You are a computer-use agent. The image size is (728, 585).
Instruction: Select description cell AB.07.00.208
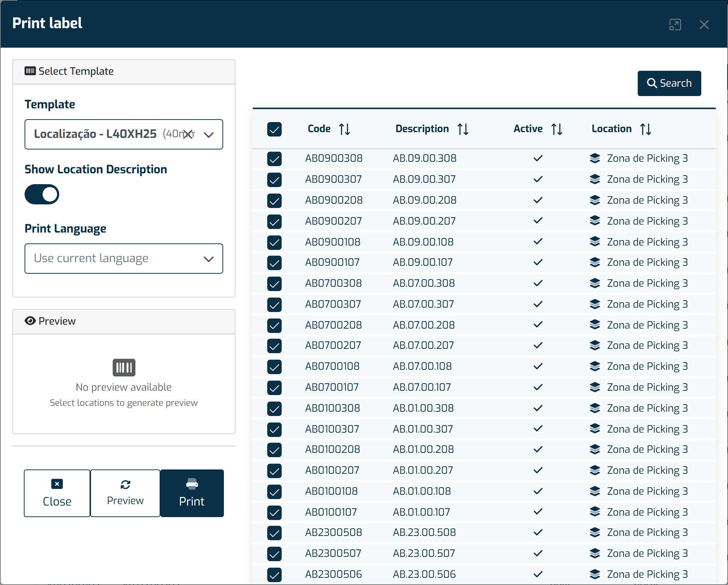tap(424, 325)
